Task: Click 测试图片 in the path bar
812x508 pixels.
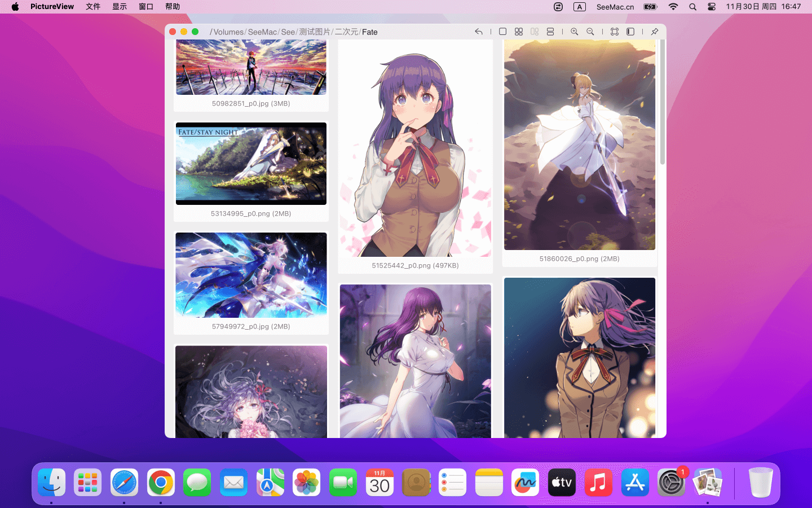Action: click(x=315, y=32)
